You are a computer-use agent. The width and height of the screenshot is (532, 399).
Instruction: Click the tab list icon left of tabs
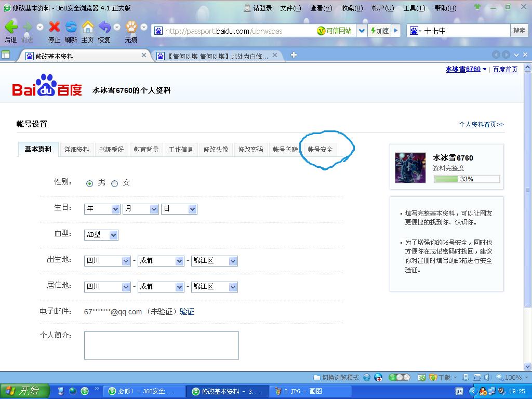tap(6, 55)
